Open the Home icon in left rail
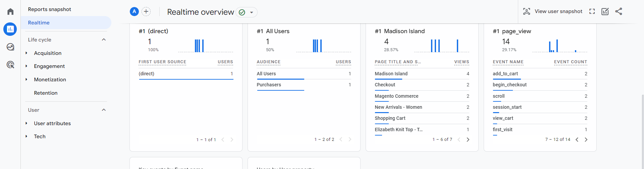 (10, 12)
